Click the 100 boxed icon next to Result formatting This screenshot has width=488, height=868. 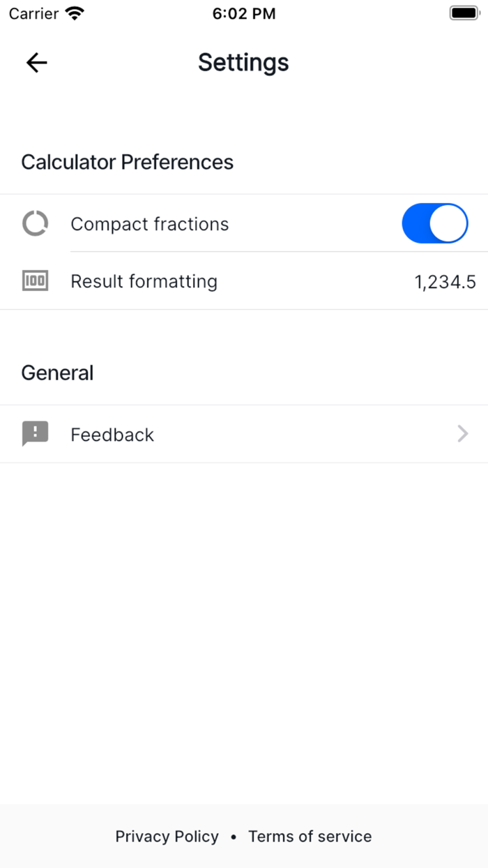(35, 280)
